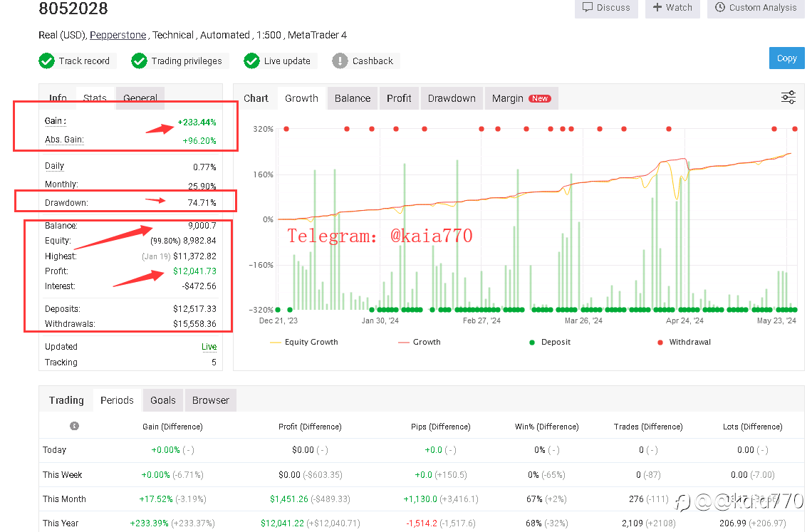Click the Trading privileges green checkmark
Screen dimensions: 812x532
pos(140,61)
